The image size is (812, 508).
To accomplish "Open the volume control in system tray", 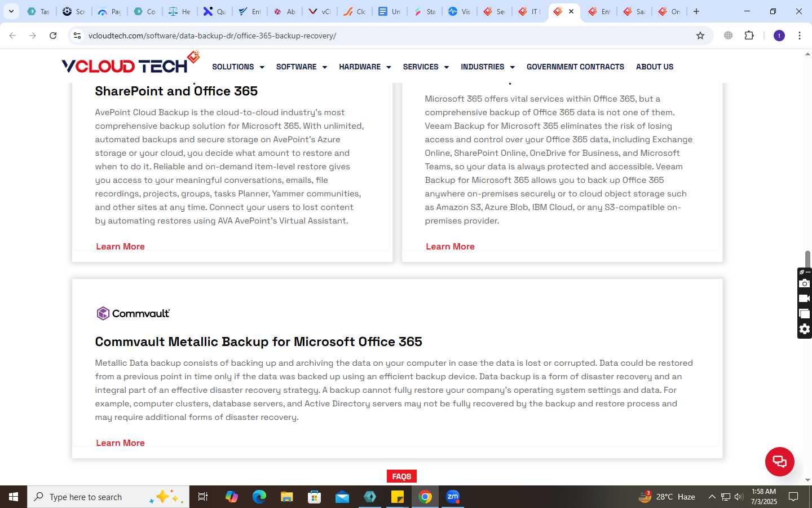I will [x=739, y=497].
